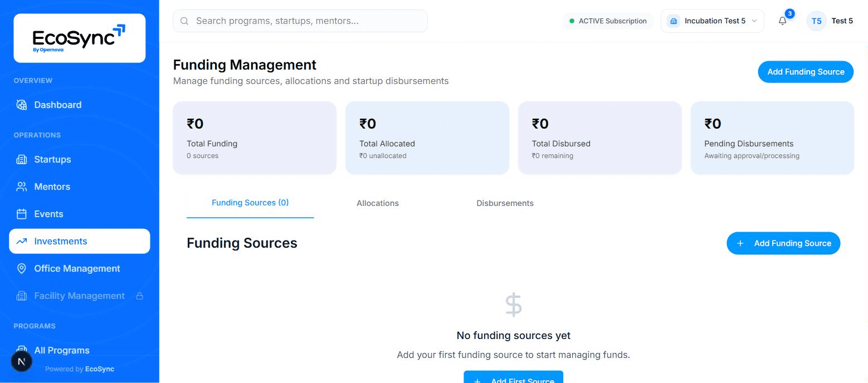
Task: Open All Programs from sidebar
Action: 79,350
